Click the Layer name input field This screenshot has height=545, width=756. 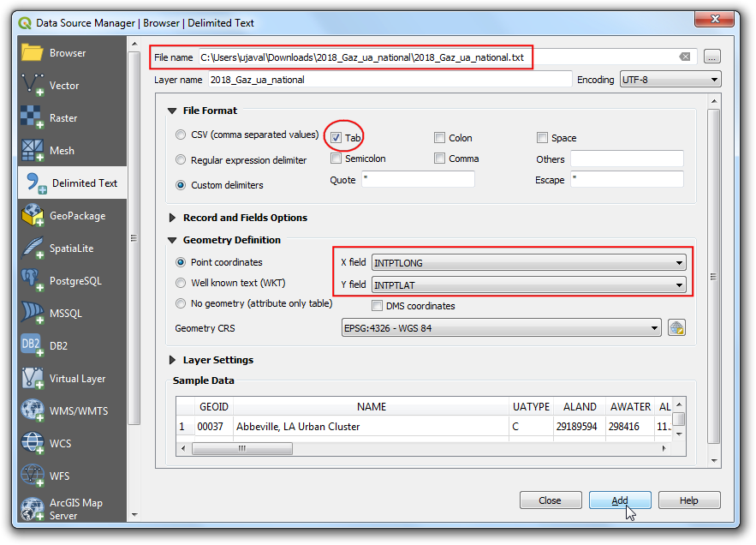pos(388,80)
